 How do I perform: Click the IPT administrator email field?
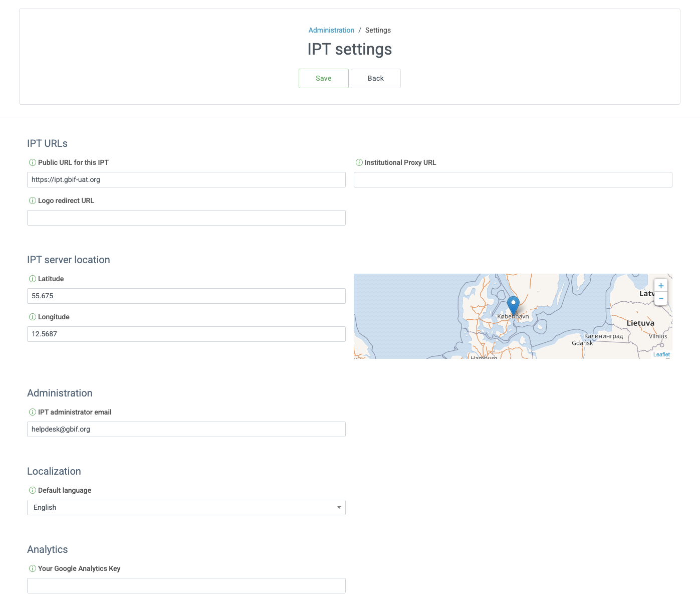(x=186, y=429)
